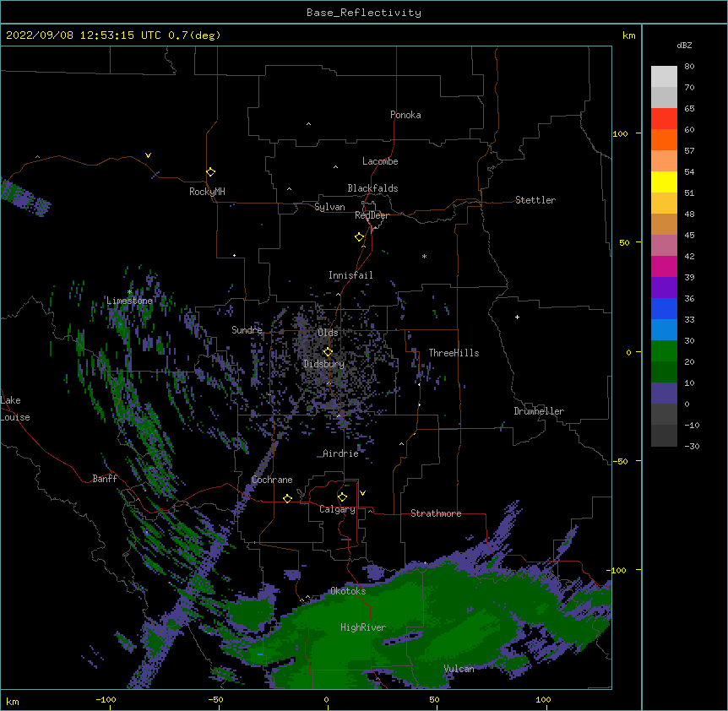728x711 pixels.
Task: Click the 100 km right-axis tick label
Action: (x=620, y=133)
